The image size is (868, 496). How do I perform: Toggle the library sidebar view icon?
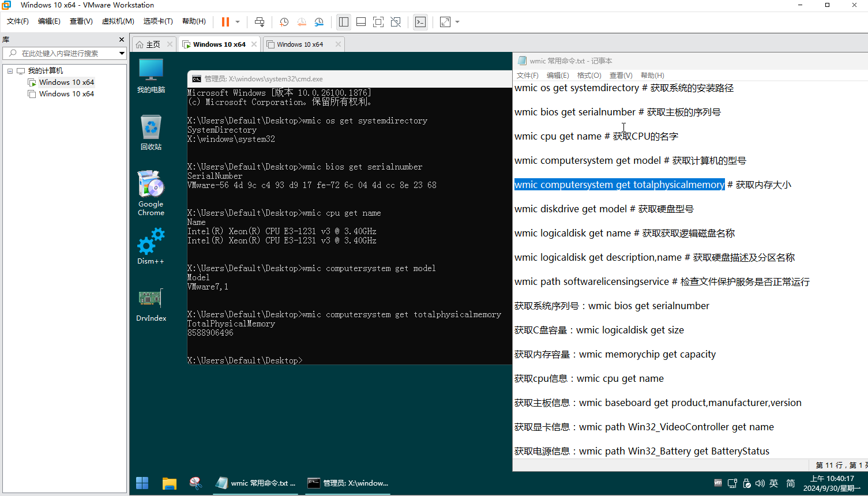point(344,22)
